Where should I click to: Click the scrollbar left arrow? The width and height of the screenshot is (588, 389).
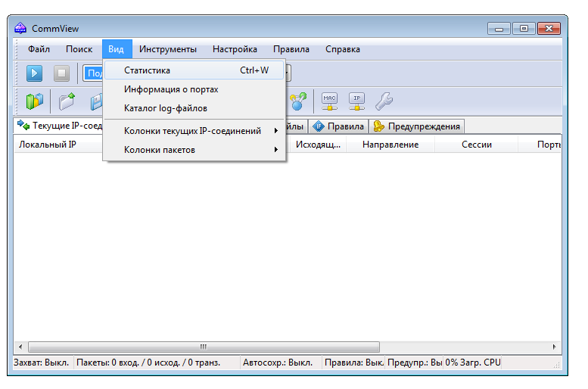click(20, 347)
